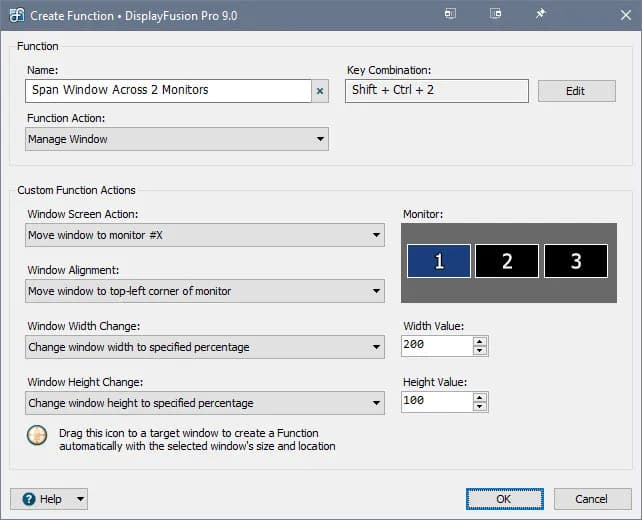Select monitor 1 in Monitor picker
This screenshot has width=642, height=520.
coord(439,261)
